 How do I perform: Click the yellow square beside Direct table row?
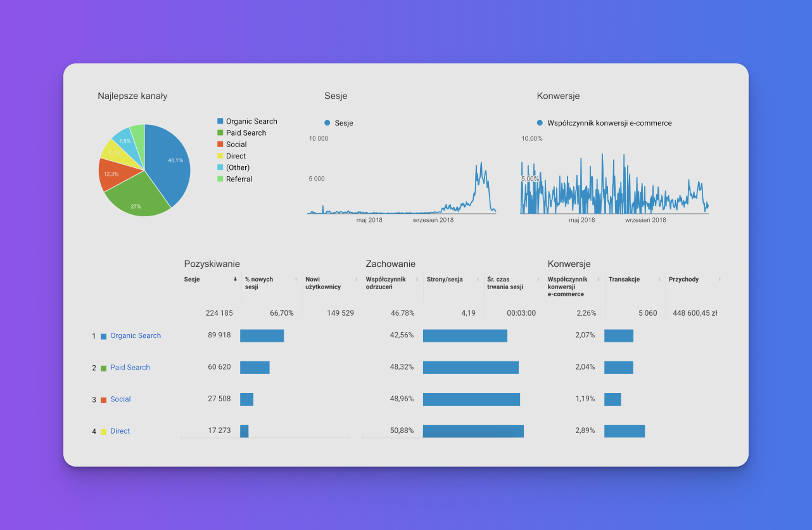pos(104,432)
